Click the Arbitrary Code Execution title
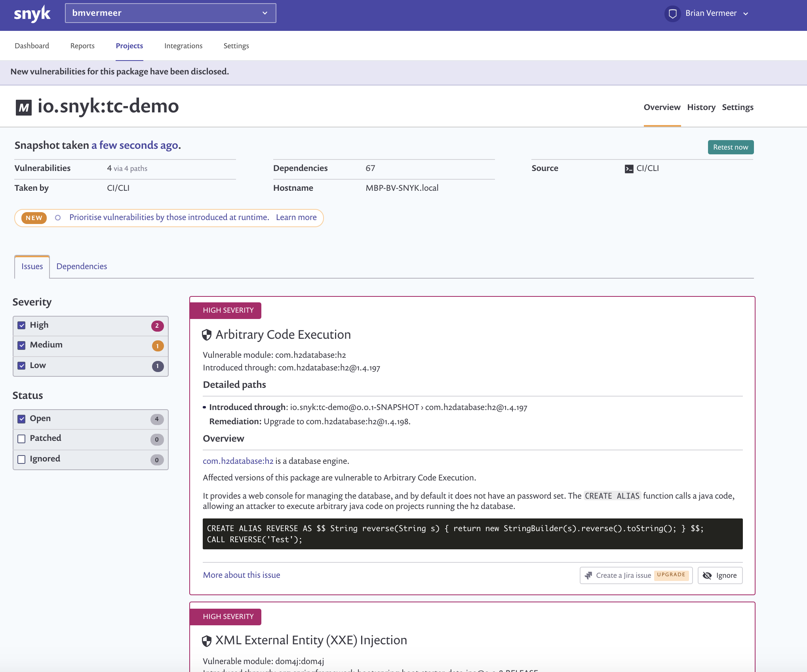 tap(283, 335)
